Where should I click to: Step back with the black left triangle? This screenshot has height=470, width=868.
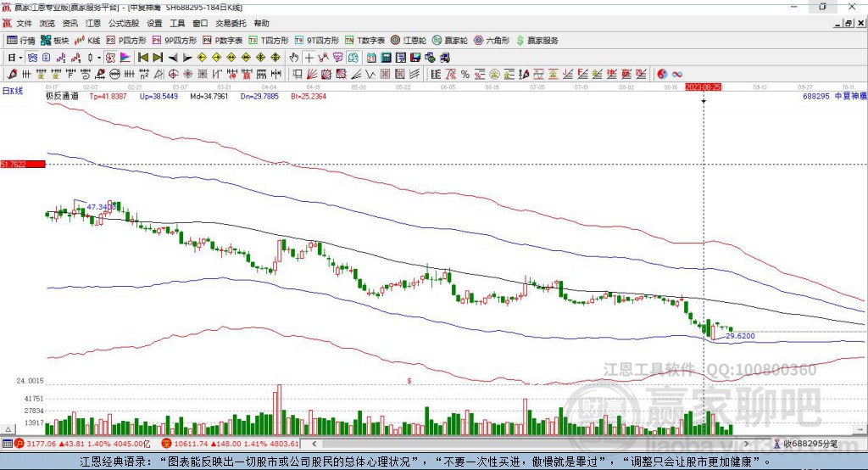click(x=173, y=58)
